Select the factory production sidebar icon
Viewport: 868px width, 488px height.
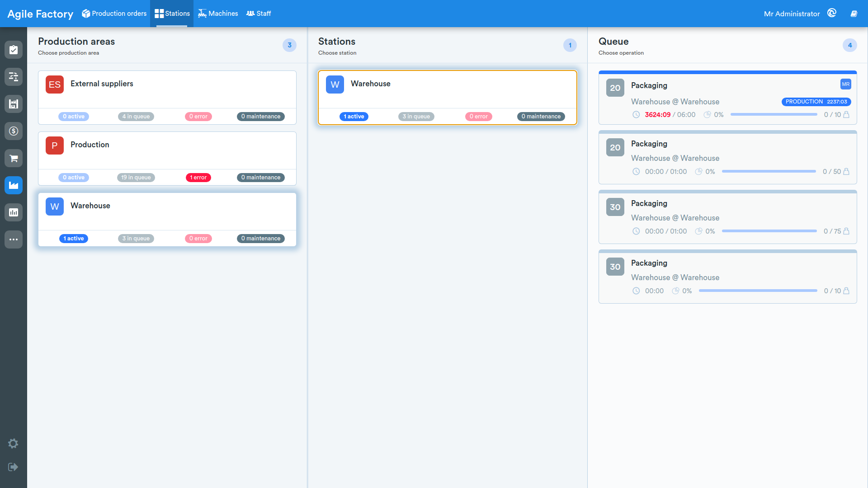pos(14,185)
